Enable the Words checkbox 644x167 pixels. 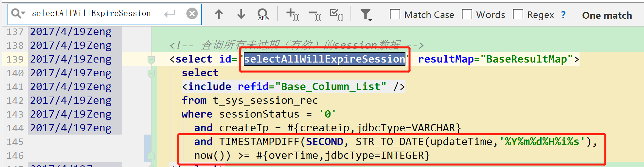(467, 14)
